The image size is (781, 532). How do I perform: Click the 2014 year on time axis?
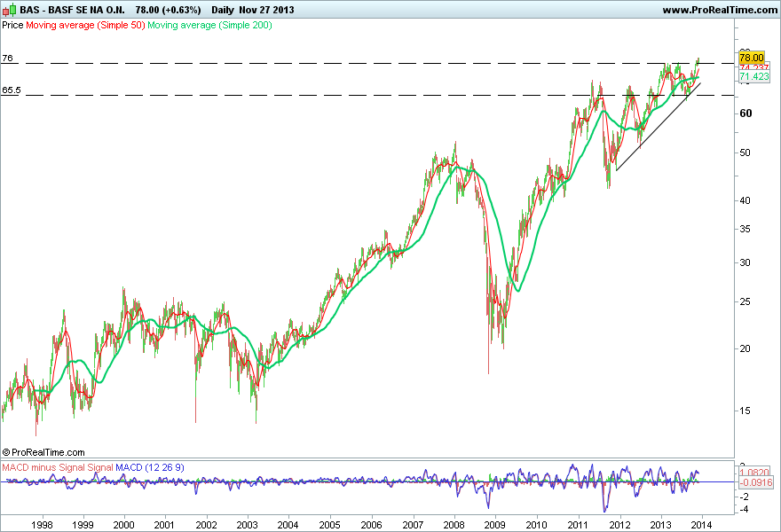[x=702, y=525]
